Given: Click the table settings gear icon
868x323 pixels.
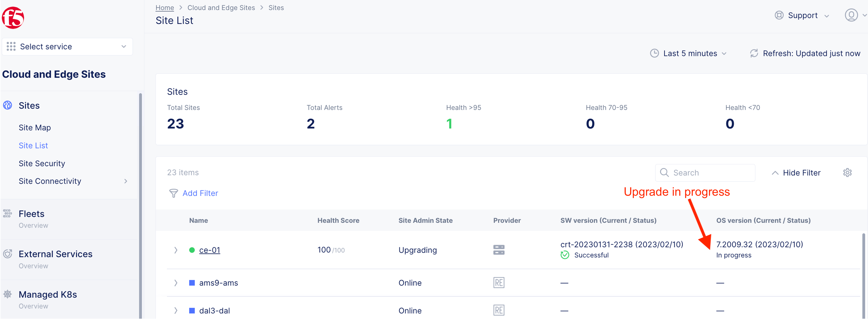Looking at the screenshot, I should [847, 172].
